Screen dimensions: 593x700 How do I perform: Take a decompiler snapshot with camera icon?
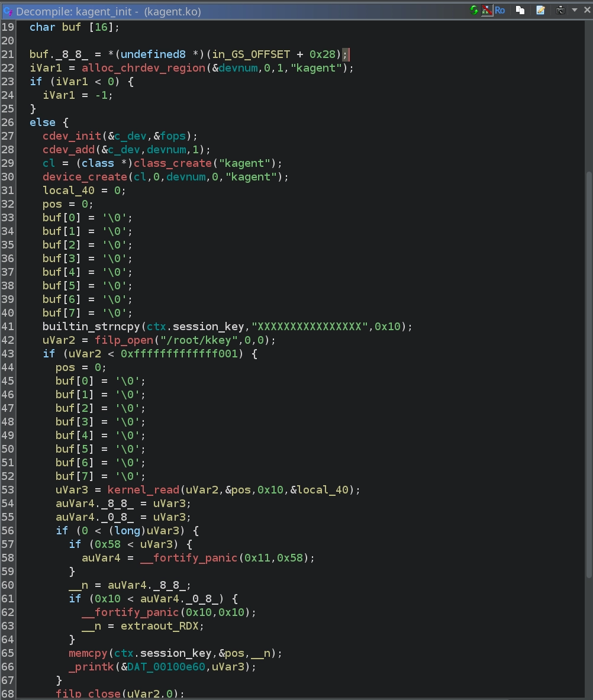560,10
